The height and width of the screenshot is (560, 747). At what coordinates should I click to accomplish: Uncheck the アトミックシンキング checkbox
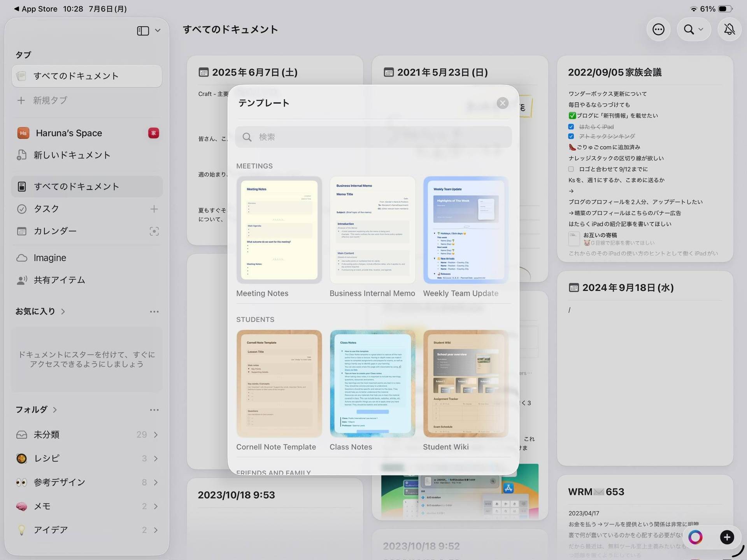(x=571, y=136)
